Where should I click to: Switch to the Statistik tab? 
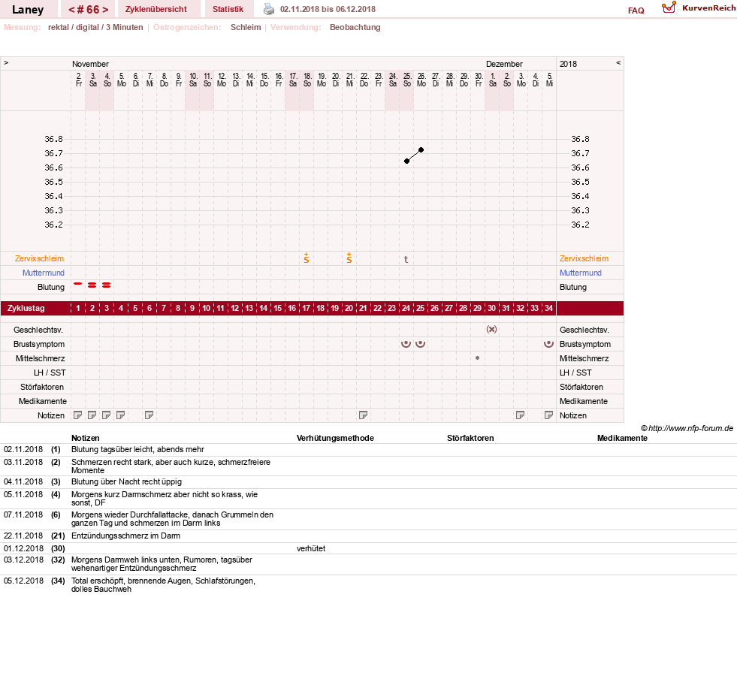(228, 9)
